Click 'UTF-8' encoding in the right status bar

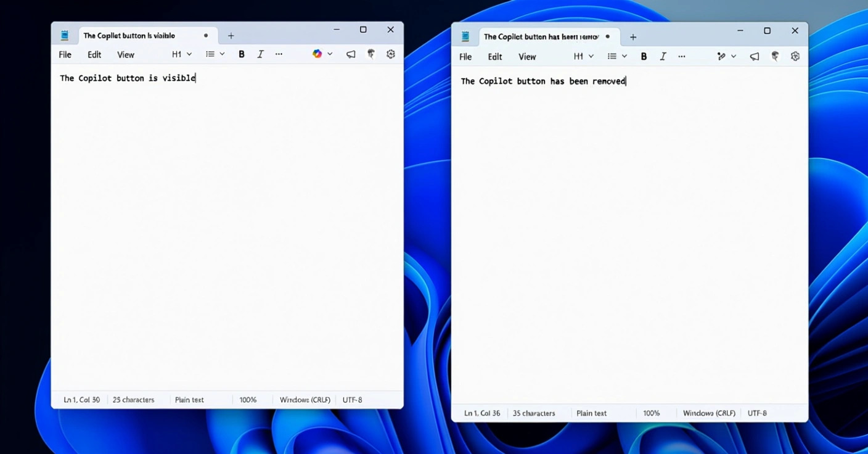click(x=757, y=413)
